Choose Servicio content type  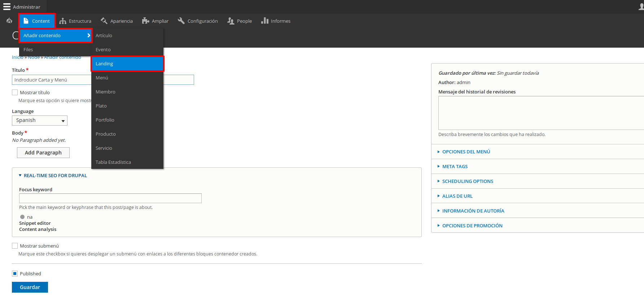[127, 148]
